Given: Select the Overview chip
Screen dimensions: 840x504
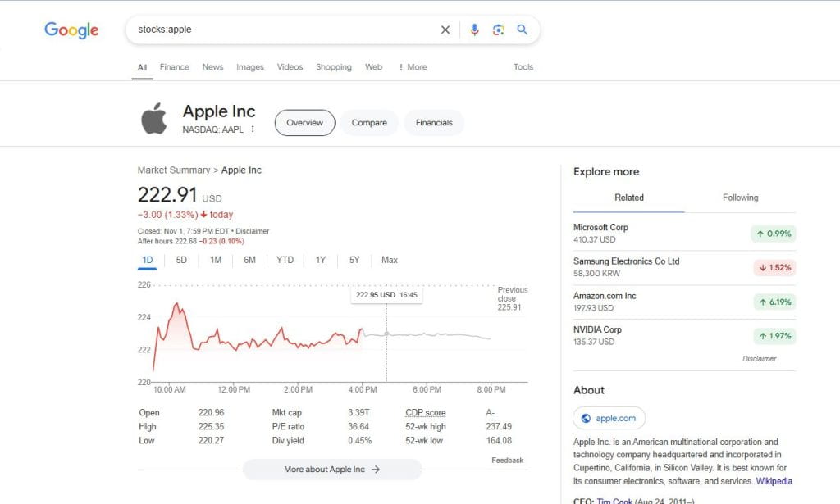Looking at the screenshot, I should [305, 123].
